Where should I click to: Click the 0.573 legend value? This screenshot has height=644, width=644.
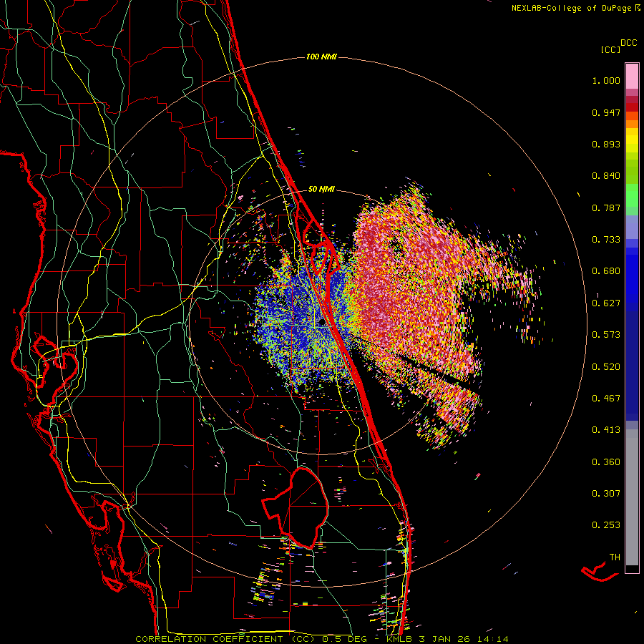[606, 335]
